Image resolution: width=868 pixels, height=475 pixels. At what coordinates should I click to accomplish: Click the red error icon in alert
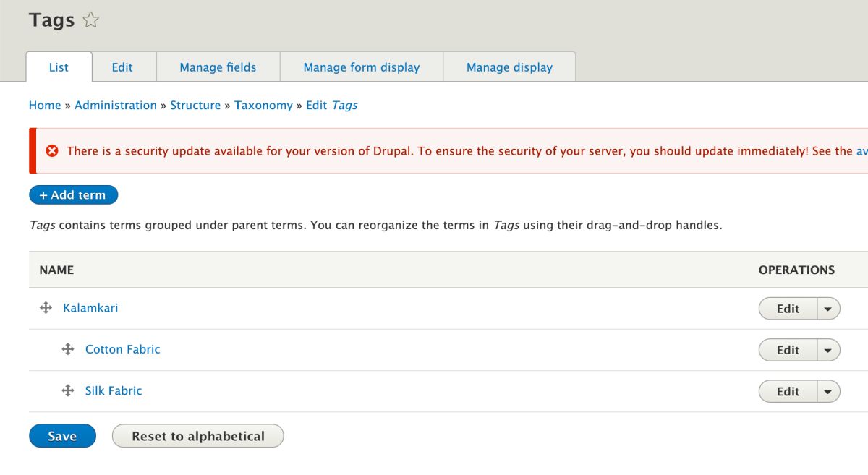tap(52, 151)
